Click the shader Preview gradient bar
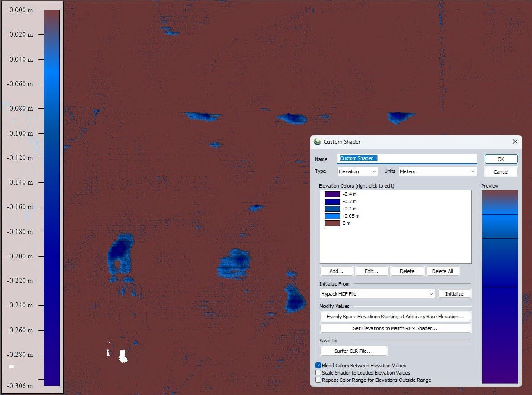532x395 pixels. coord(500,287)
